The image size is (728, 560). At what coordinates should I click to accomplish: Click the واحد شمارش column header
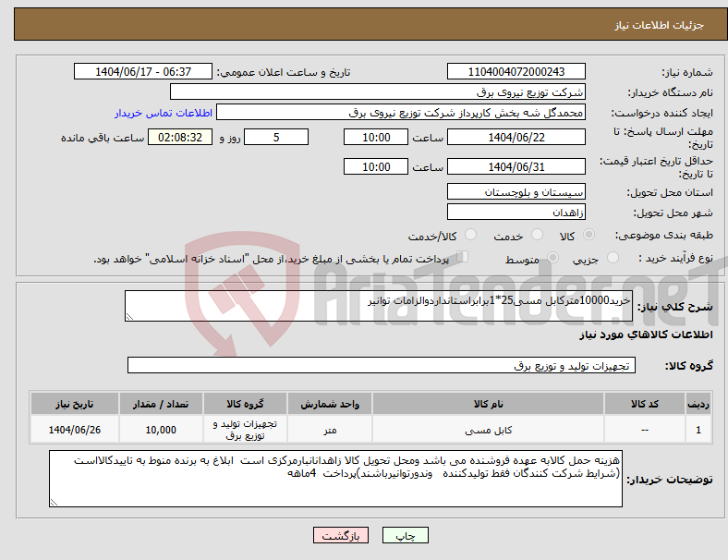pyautogui.click(x=330, y=404)
